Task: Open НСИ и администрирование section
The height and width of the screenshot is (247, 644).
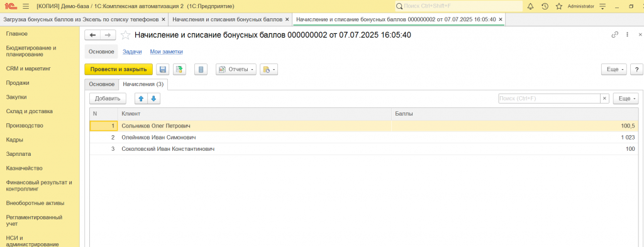Action: coord(32,241)
